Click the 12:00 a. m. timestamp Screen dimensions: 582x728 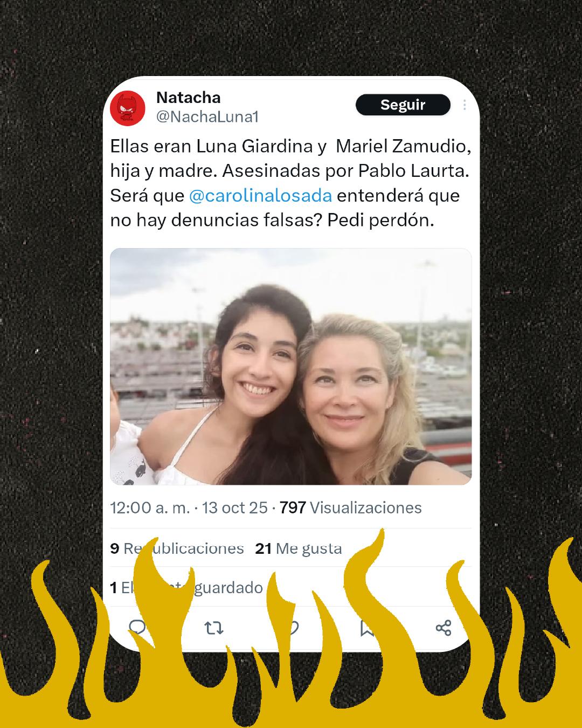pyautogui.click(x=150, y=507)
